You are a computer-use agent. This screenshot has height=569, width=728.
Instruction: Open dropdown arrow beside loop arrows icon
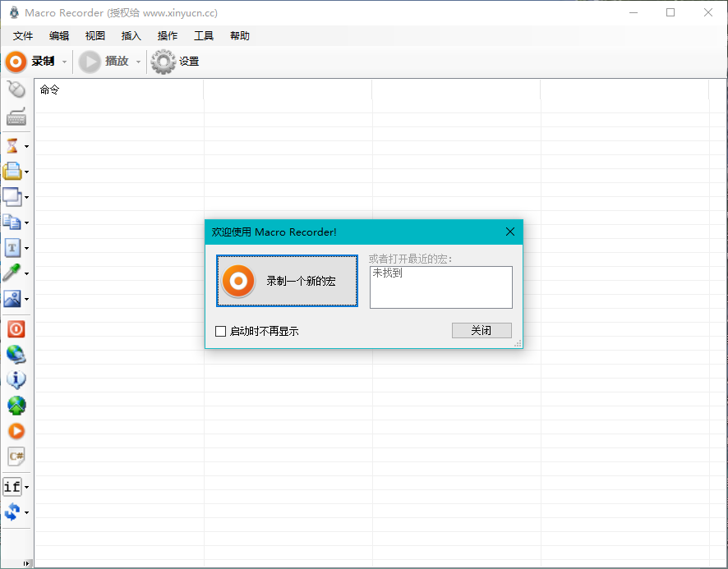26,512
